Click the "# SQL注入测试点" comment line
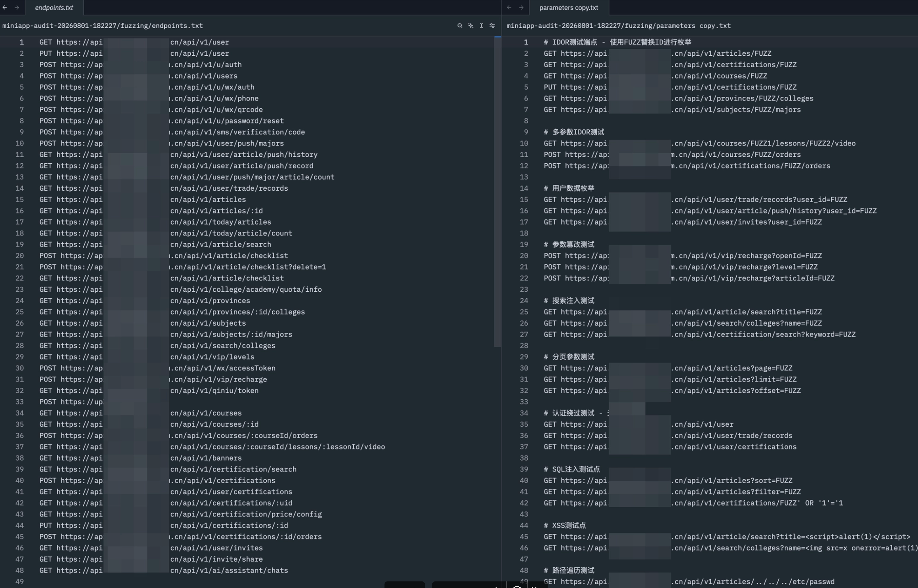The width and height of the screenshot is (918, 588). tap(572, 469)
